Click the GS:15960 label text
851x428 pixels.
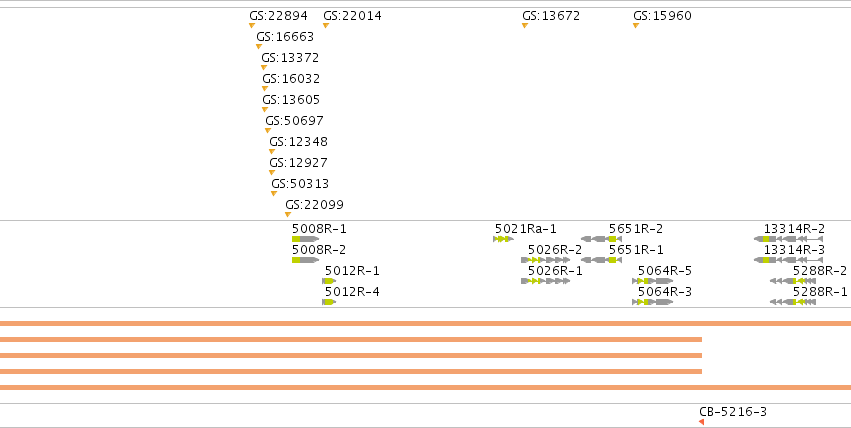662,16
